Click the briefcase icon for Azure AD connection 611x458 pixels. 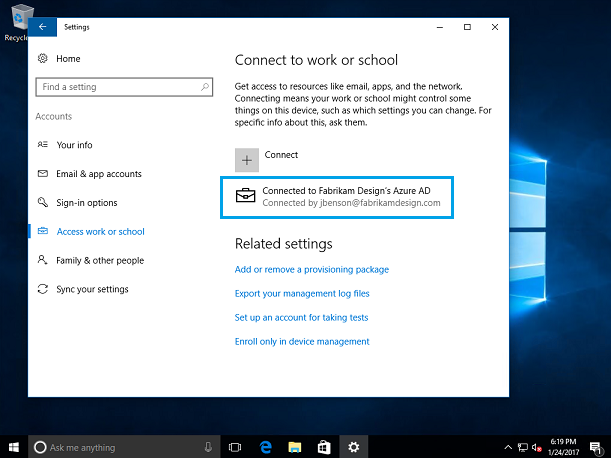point(246,196)
